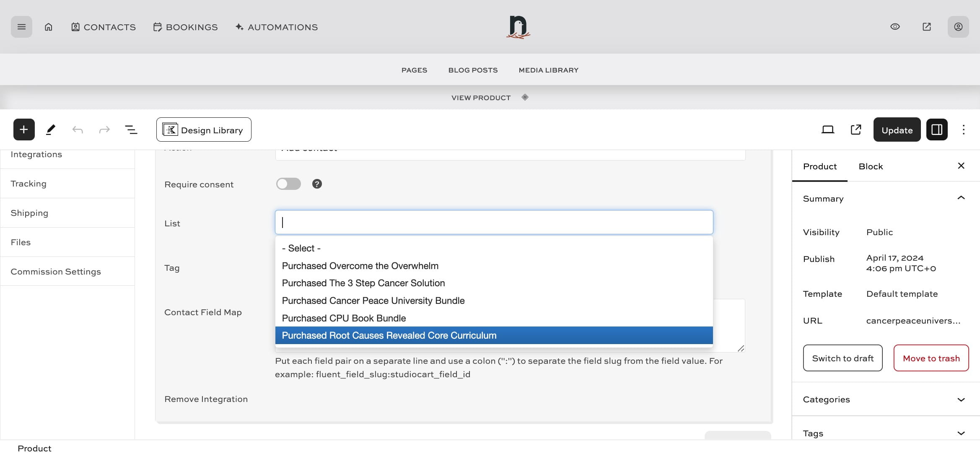Image resolution: width=980 pixels, height=456 pixels.
Task: Go to home icon
Action: pyautogui.click(x=49, y=27)
